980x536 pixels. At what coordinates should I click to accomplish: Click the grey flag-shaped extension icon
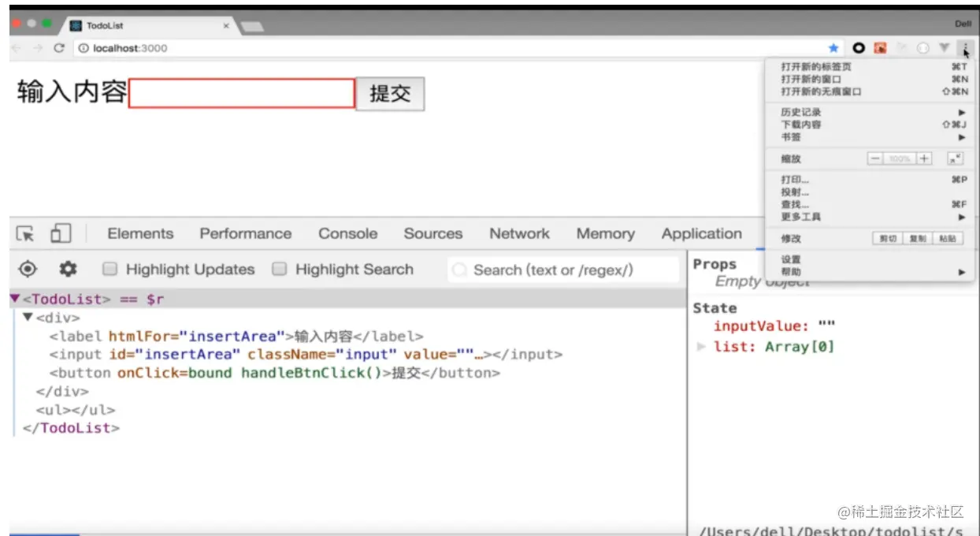pos(902,48)
